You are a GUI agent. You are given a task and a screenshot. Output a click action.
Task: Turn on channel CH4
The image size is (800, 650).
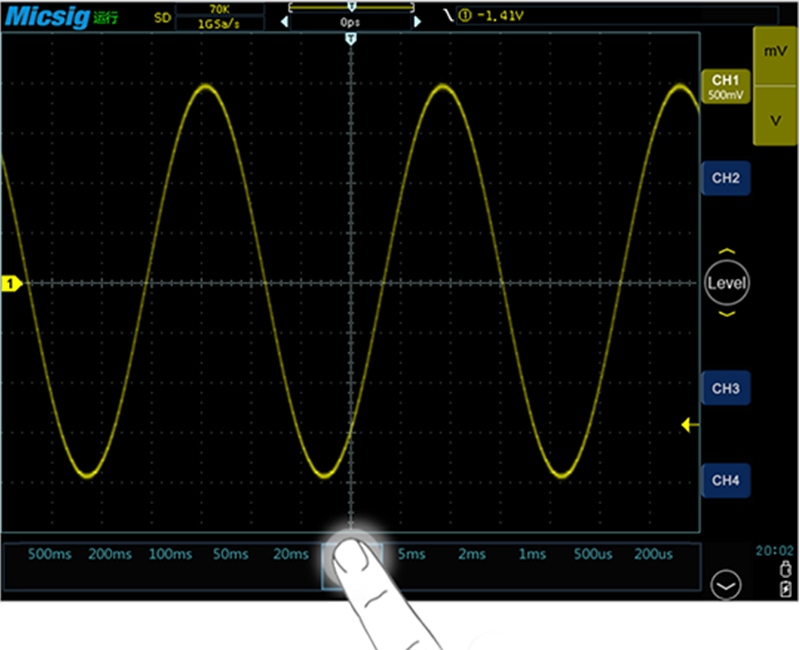[726, 481]
